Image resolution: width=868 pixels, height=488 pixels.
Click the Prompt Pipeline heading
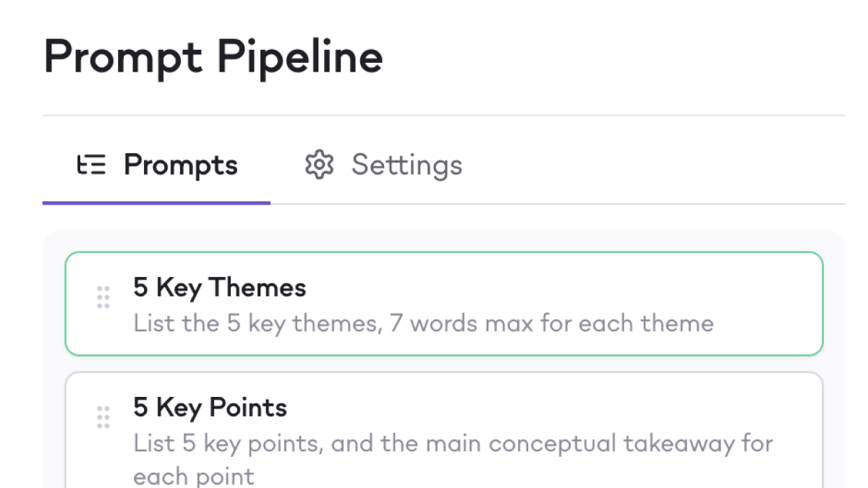pyautogui.click(x=213, y=57)
